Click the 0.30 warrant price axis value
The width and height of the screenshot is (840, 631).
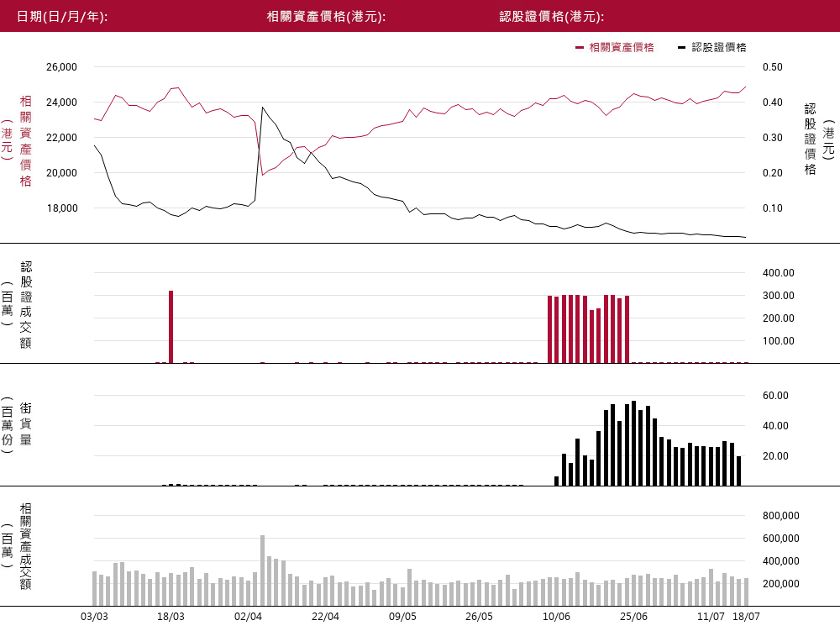pyautogui.click(x=773, y=138)
